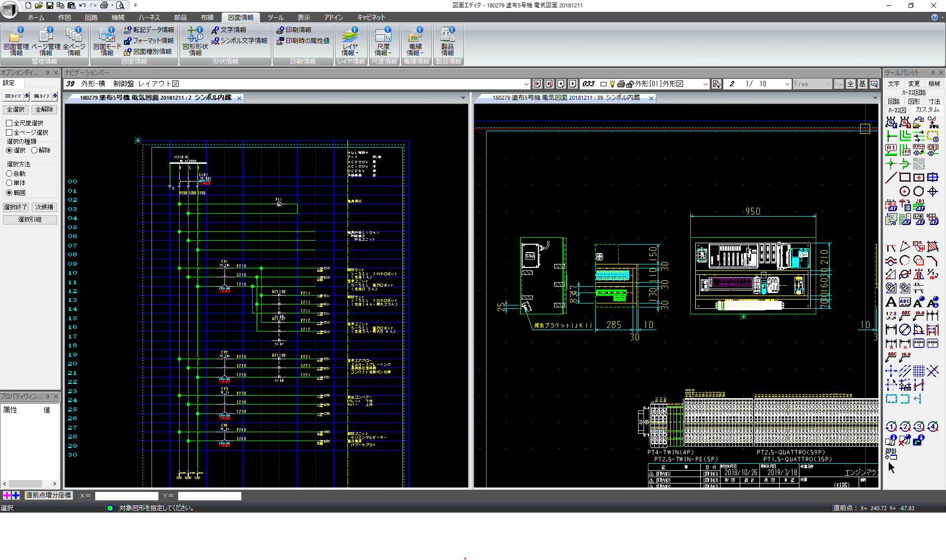Click the magenta plus icon in coordinate bar
Viewport: 946px width, 560px height.
(7, 495)
